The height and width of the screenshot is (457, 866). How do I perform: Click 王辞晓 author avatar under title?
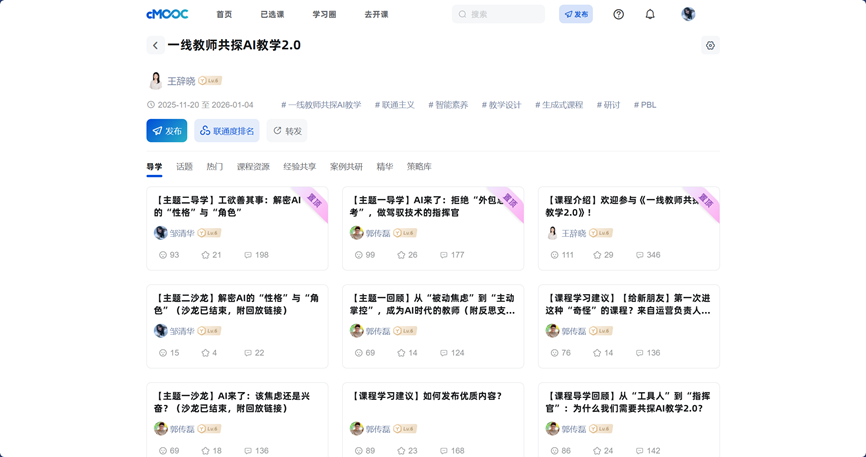tap(155, 81)
